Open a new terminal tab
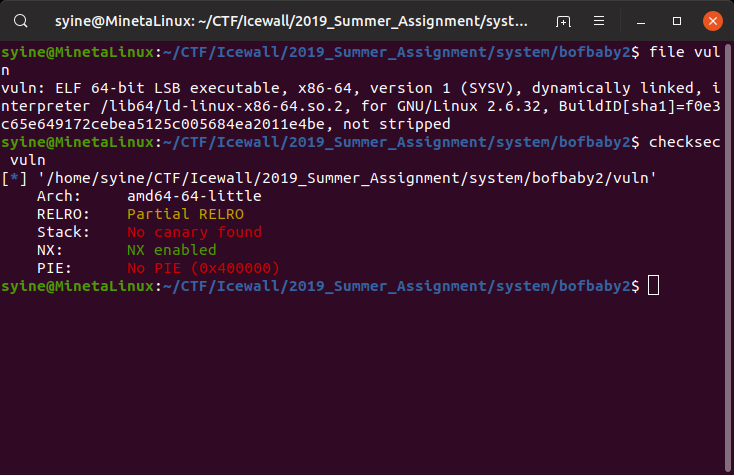Screen dimensions: 734x475 point(563,21)
